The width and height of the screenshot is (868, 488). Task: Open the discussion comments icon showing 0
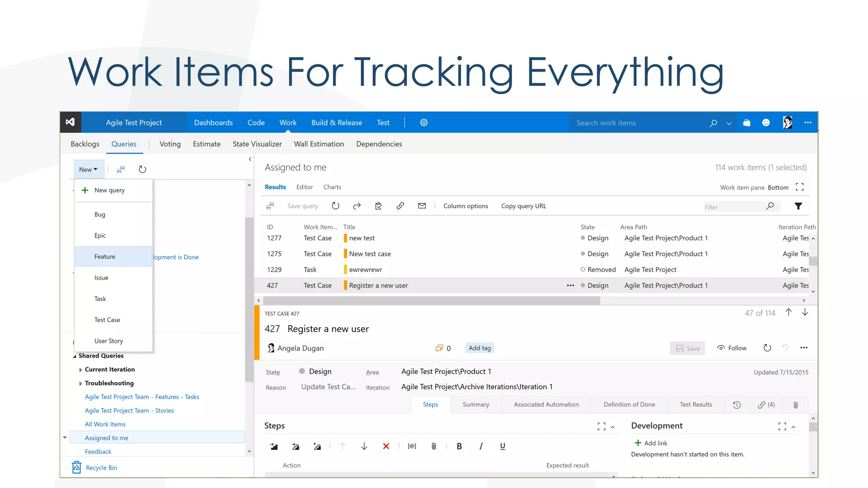pyautogui.click(x=442, y=348)
